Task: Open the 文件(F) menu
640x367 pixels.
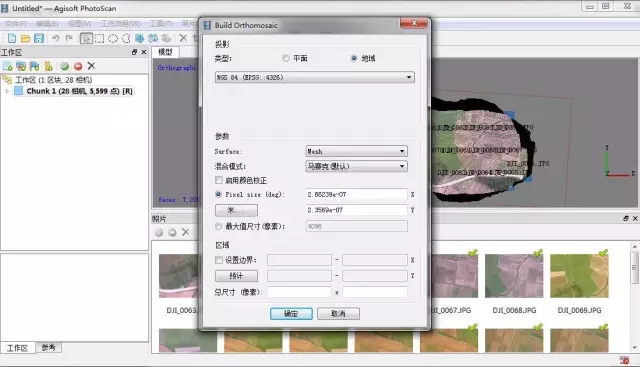Action: (x=16, y=24)
